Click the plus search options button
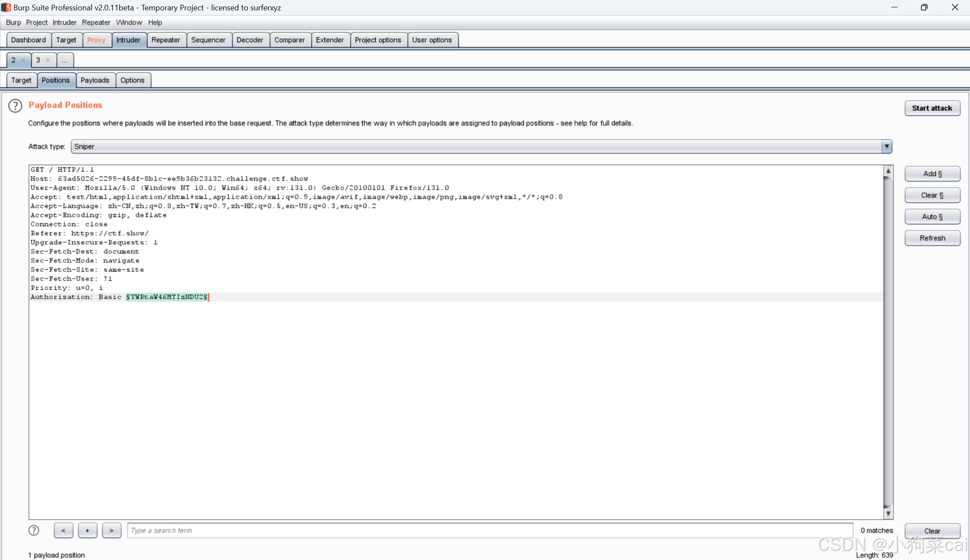Viewport: 970px width, 560px height. pos(88,531)
